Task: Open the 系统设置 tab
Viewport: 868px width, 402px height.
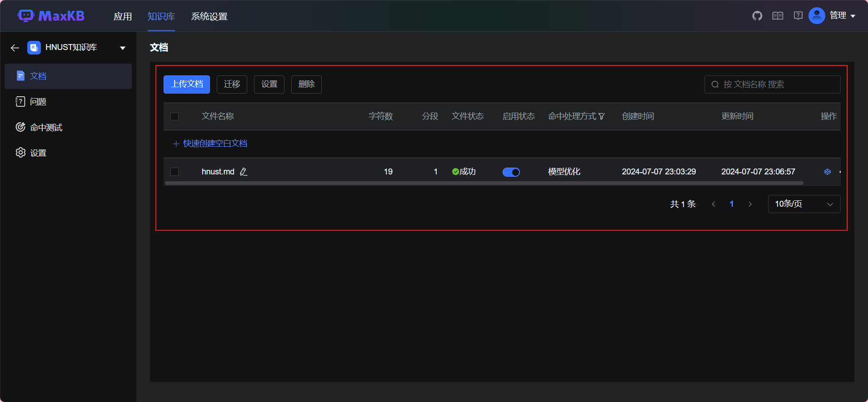Action: pyautogui.click(x=209, y=16)
